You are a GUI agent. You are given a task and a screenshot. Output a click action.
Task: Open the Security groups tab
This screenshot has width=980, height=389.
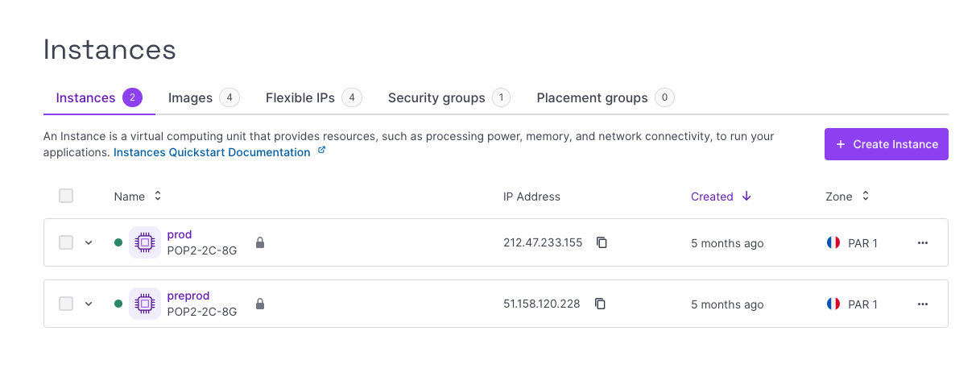(436, 98)
